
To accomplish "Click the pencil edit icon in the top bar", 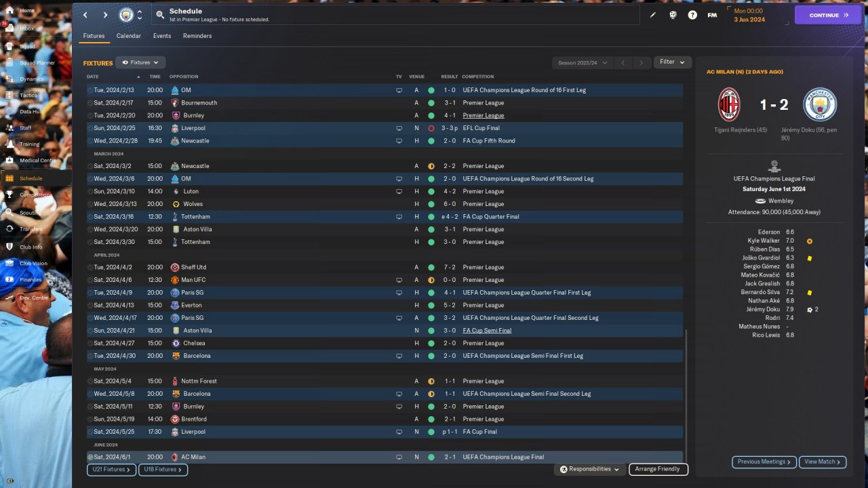I will coord(653,15).
